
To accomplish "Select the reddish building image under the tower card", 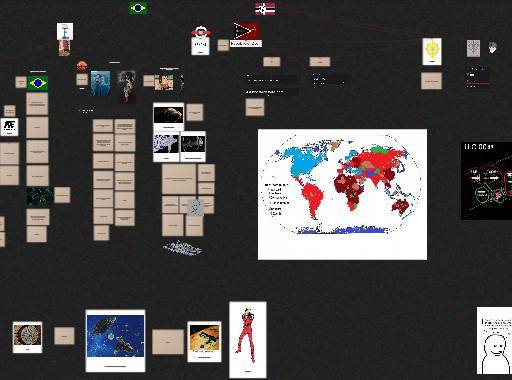I will (65, 48).
